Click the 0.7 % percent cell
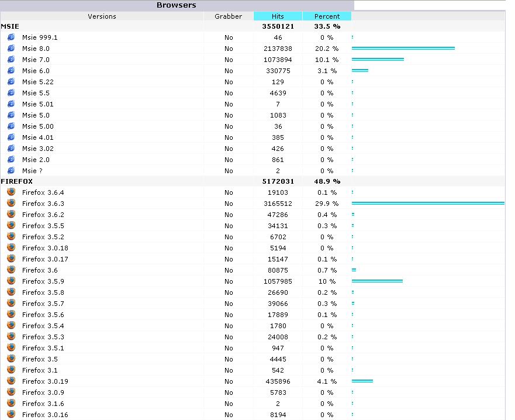The width and height of the screenshot is (515, 420). click(x=327, y=270)
